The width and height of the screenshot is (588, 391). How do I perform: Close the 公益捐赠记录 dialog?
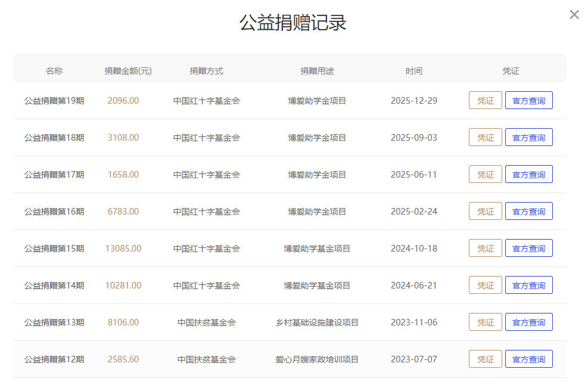coord(574,15)
